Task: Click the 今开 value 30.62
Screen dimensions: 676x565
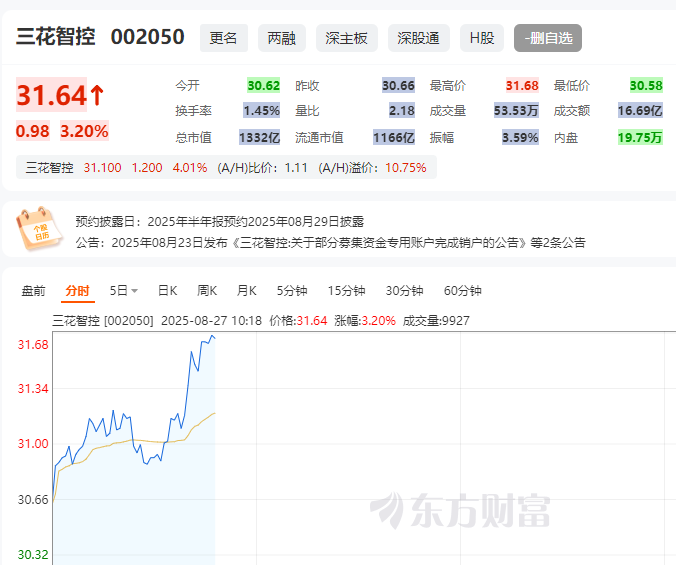Action: tap(263, 85)
